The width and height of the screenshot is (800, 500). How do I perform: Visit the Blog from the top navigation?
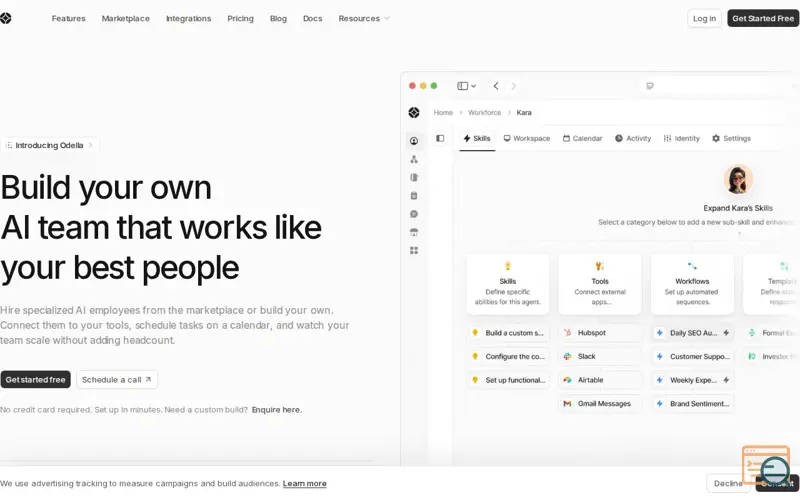pyautogui.click(x=278, y=18)
